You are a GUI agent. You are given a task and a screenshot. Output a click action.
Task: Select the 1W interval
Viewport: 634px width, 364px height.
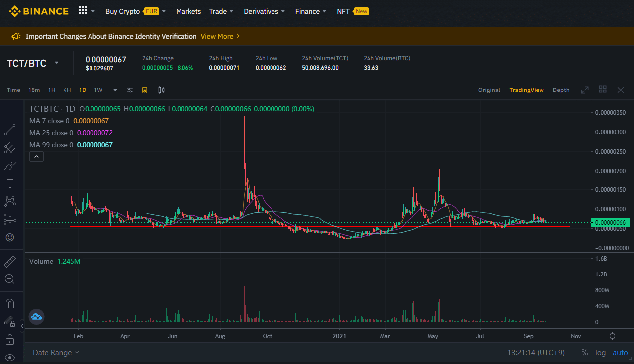point(98,90)
